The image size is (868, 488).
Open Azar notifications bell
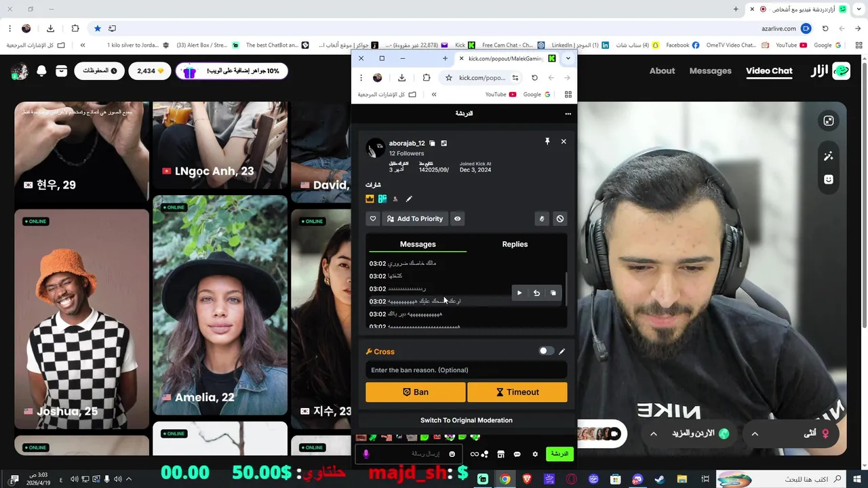(41, 70)
